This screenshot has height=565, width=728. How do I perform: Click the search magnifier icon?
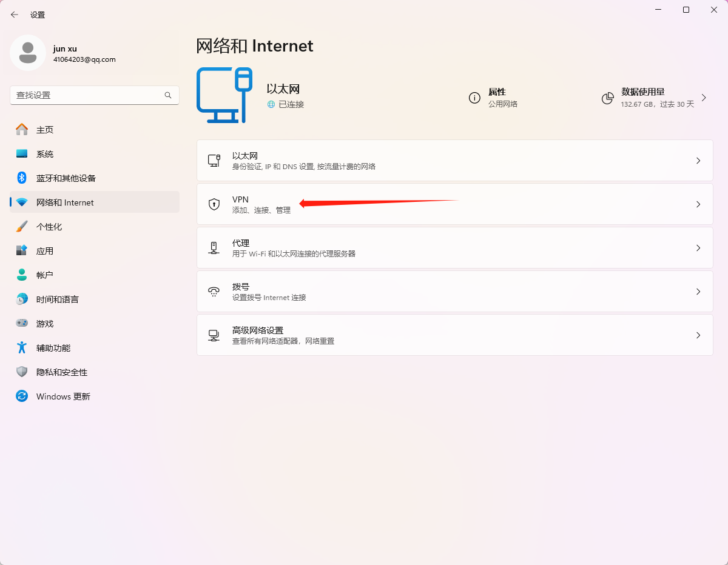[x=168, y=95]
